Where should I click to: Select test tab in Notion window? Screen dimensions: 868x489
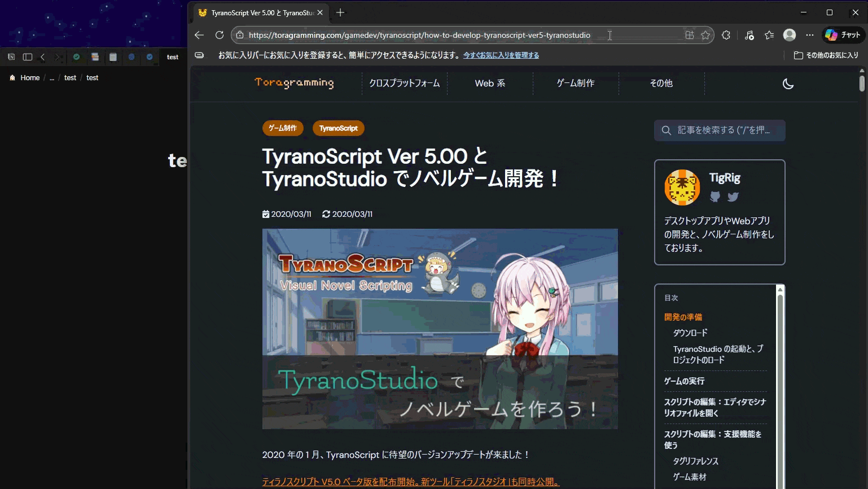coord(173,57)
